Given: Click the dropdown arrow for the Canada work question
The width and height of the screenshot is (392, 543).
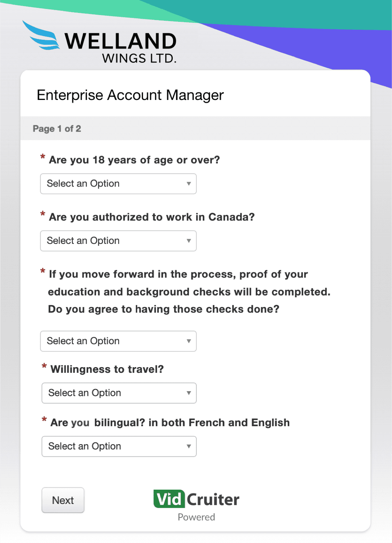Looking at the screenshot, I should click(x=189, y=241).
